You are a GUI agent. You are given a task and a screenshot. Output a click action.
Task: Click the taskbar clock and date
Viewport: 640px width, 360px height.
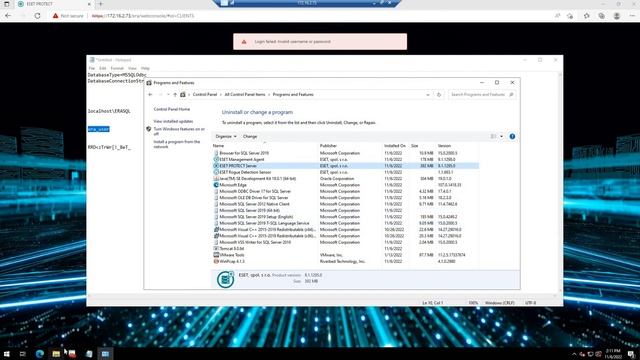tap(613, 354)
